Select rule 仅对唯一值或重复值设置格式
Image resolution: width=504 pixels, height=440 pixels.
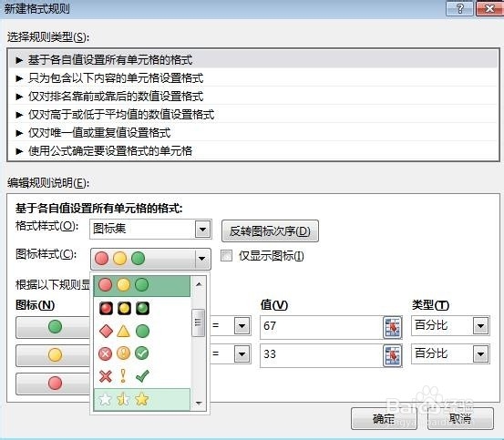pos(253,132)
